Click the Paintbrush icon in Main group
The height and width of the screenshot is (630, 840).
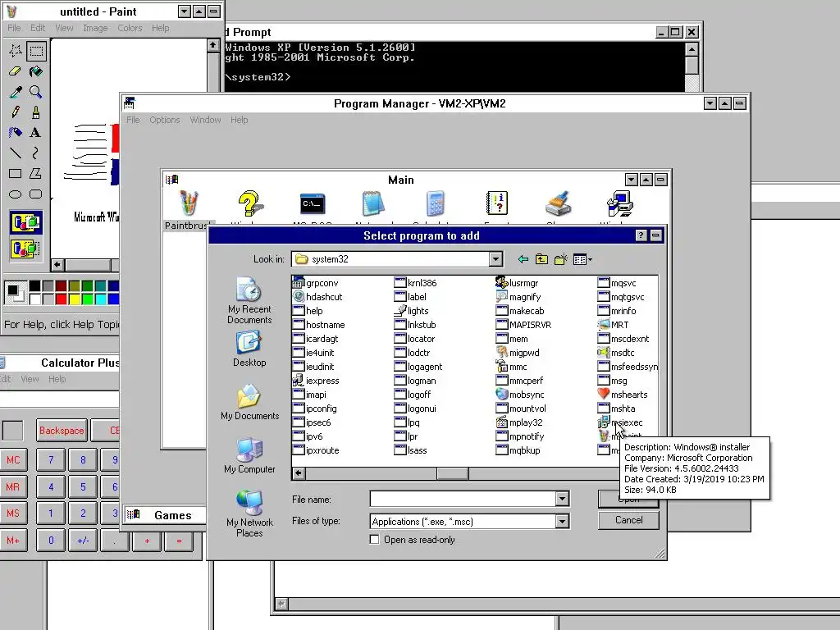coord(188,203)
